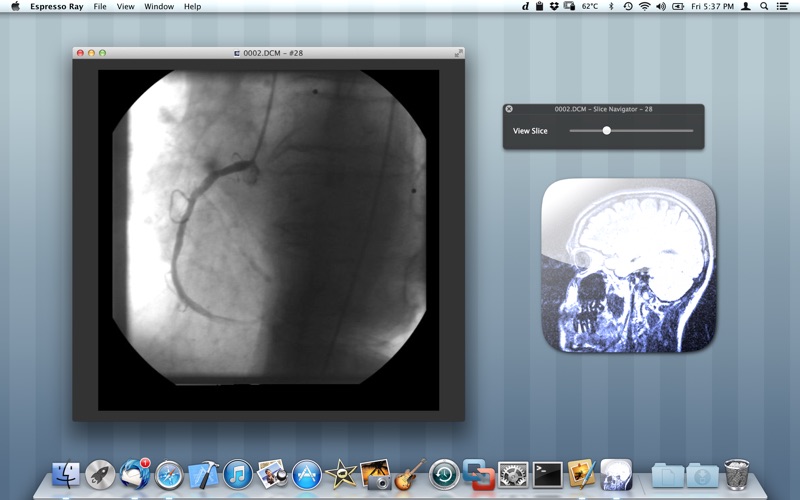Image resolution: width=800 pixels, height=500 pixels.
Task: Click the Help menu
Action: [x=192, y=6]
